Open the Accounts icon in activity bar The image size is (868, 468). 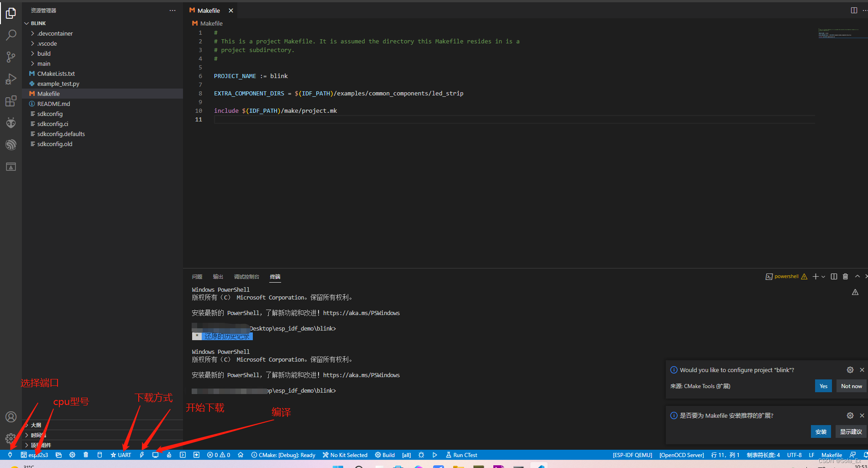click(11, 417)
